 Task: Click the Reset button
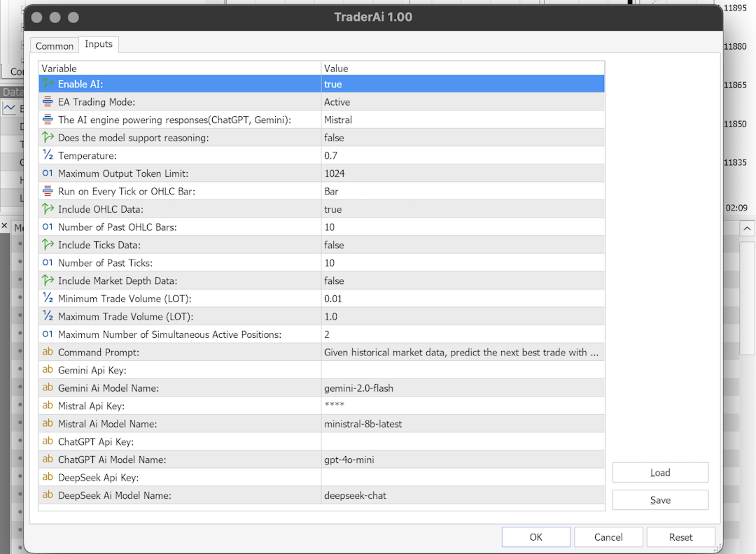pos(680,537)
